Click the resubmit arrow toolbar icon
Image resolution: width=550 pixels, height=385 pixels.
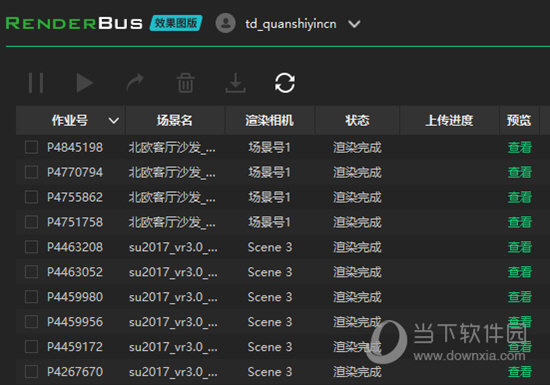[x=135, y=82]
